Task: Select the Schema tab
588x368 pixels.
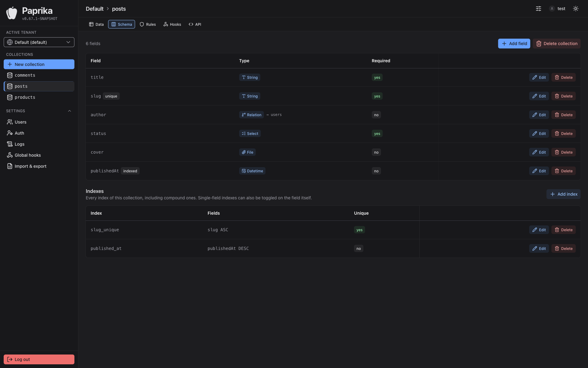Action: pyautogui.click(x=122, y=24)
